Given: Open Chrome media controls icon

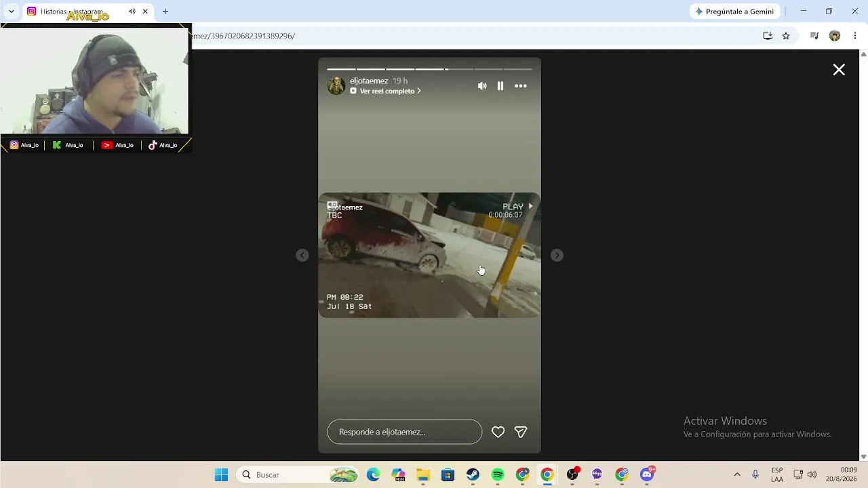Looking at the screenshot, I should click(x=814, y=36).
